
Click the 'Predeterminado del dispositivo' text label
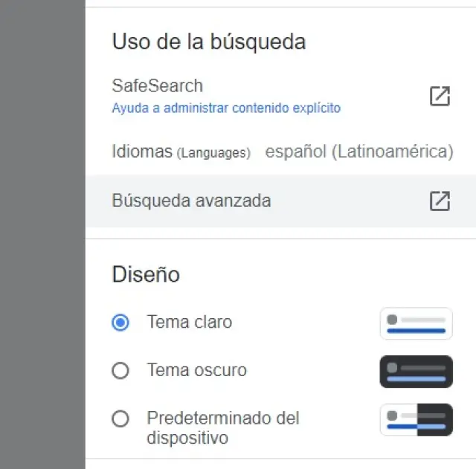(x=222, y=427)
